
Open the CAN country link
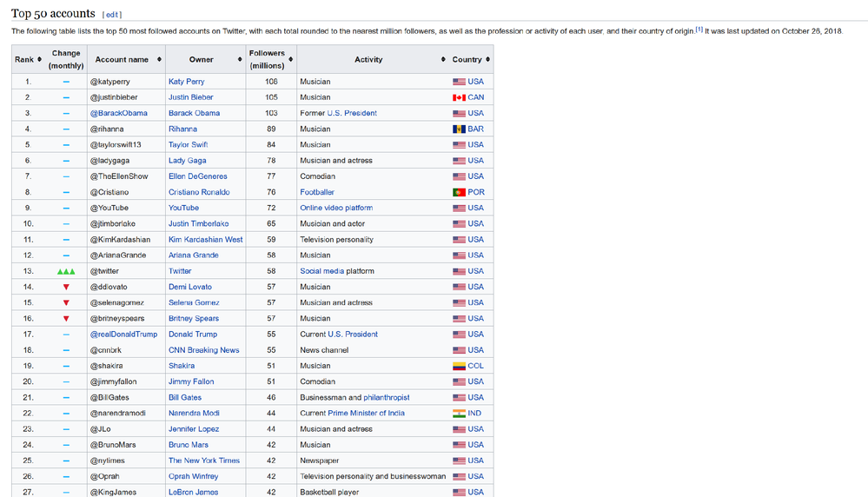tap(475, 96)
